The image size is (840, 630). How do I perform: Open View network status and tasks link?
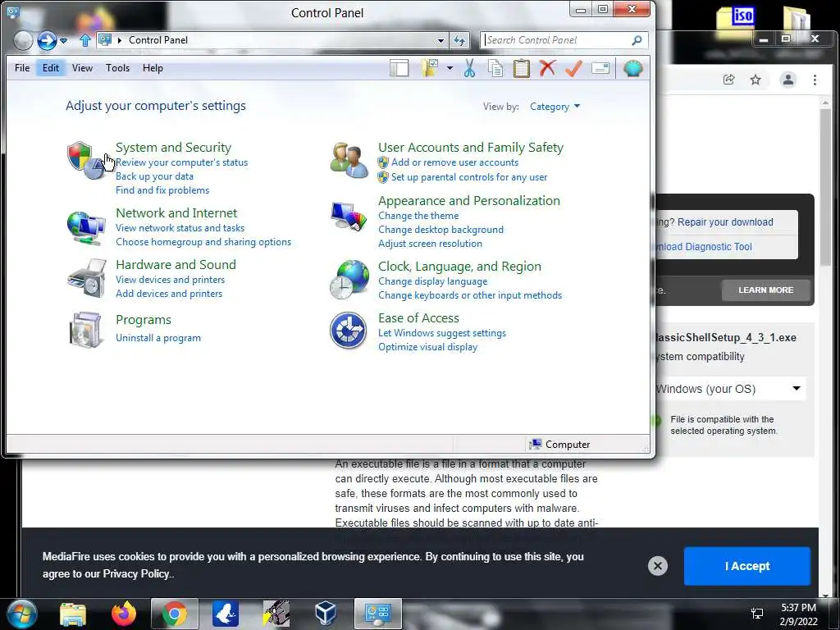[180, 228]
